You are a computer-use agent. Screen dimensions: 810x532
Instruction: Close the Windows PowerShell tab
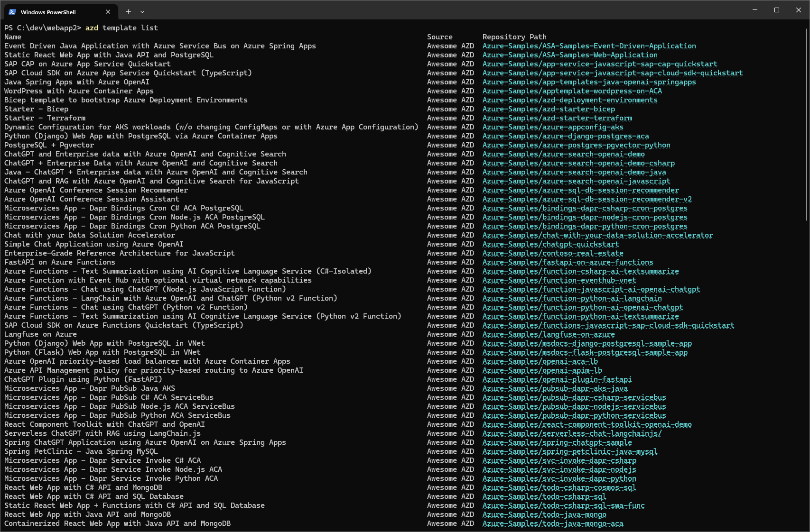click(108, 12)
